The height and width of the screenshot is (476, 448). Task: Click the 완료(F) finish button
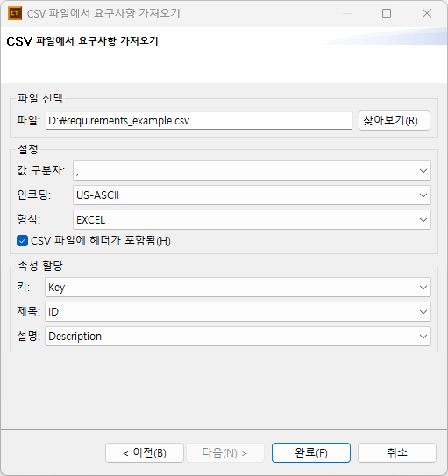[x=311, y=452]
